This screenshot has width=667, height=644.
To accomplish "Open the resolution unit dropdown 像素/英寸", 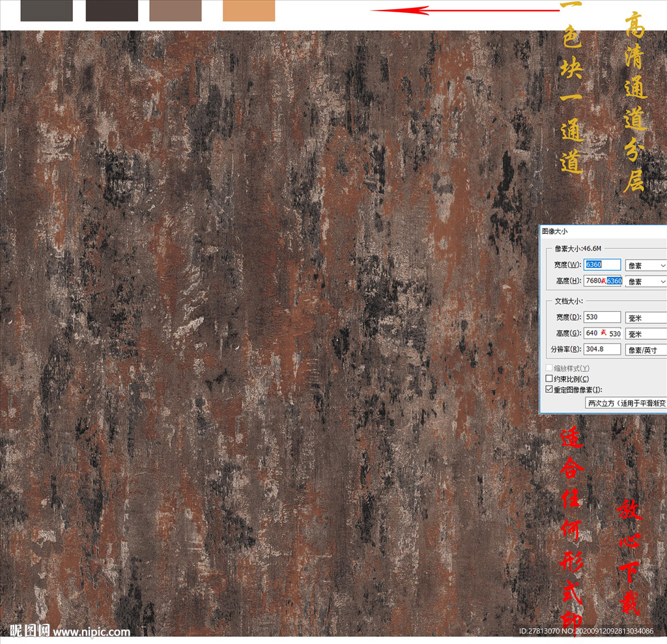I will (x=646, y=350).
